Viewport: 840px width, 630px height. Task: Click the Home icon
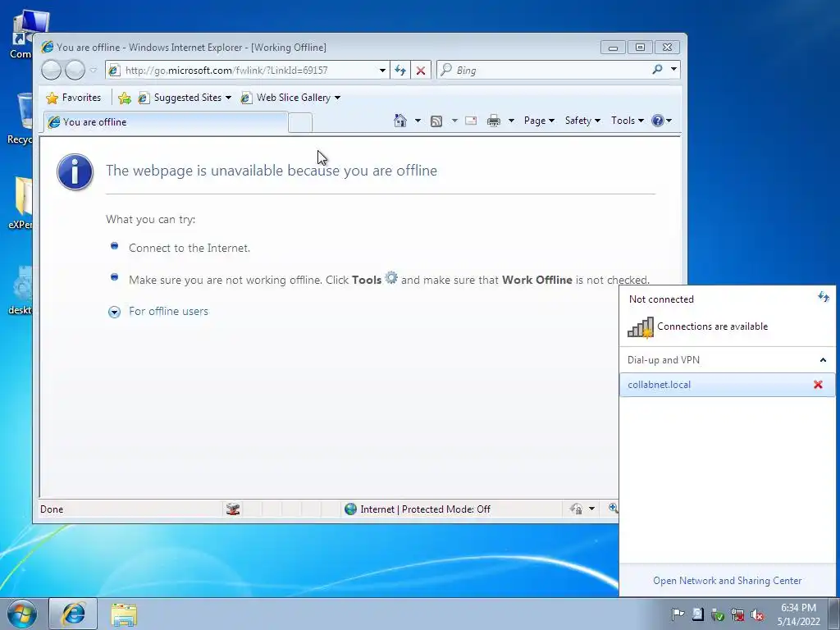coord(400,121)
